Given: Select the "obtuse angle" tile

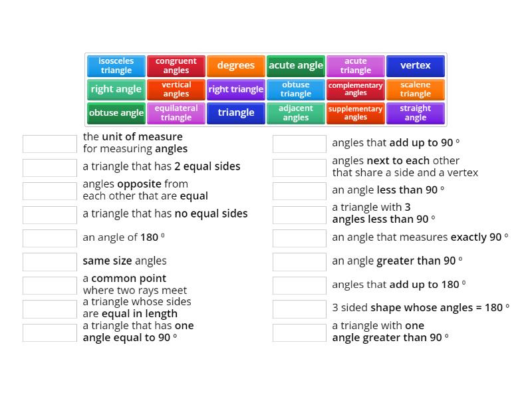Looking at the screenshot, I should tap(116, 112).
